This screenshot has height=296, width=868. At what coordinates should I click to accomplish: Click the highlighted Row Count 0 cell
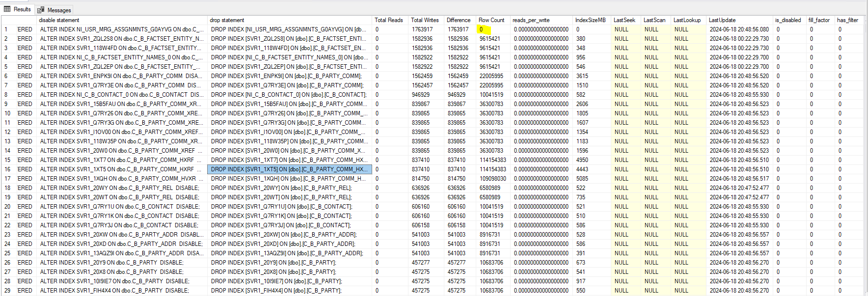[x=493, y=29]
